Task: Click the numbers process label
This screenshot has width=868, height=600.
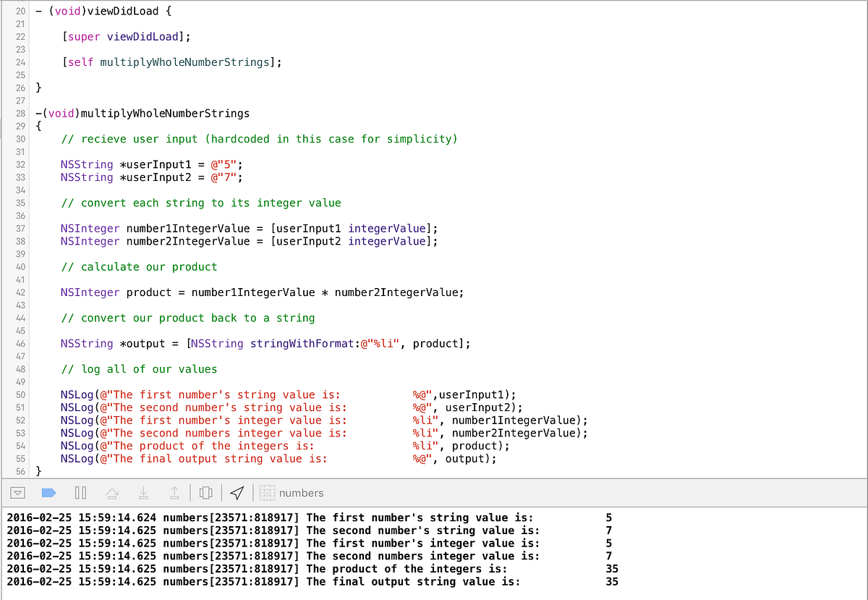Action: 302,493
